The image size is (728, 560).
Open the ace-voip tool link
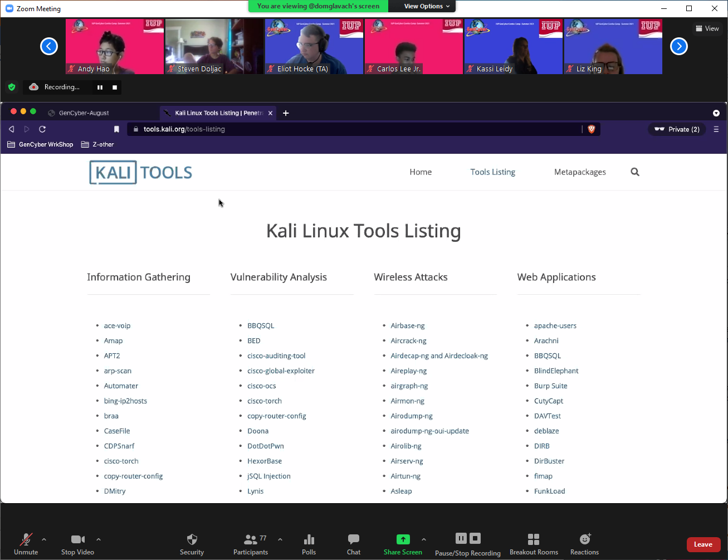point(117,325)
